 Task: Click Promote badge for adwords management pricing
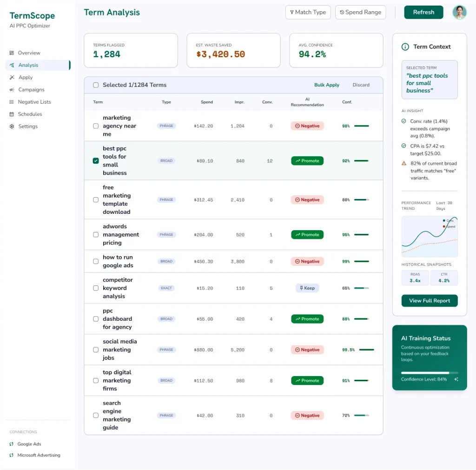tap(307, 235)
